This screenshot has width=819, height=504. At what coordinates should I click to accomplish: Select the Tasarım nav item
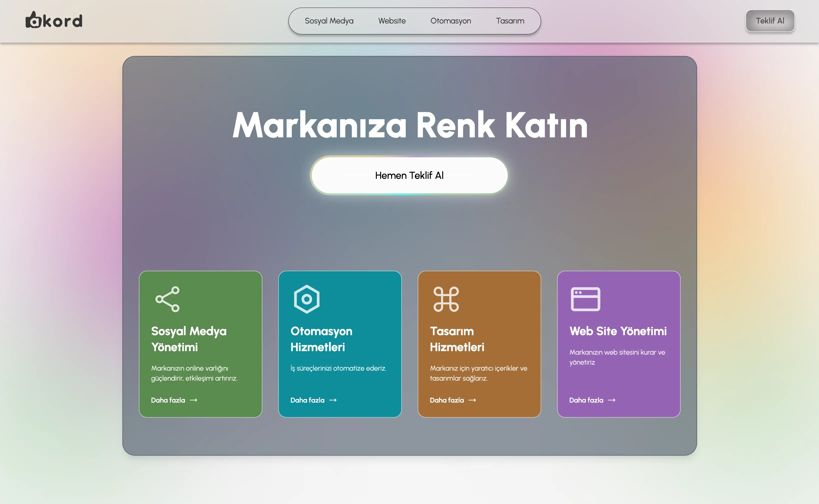click(x=510, y=21)
